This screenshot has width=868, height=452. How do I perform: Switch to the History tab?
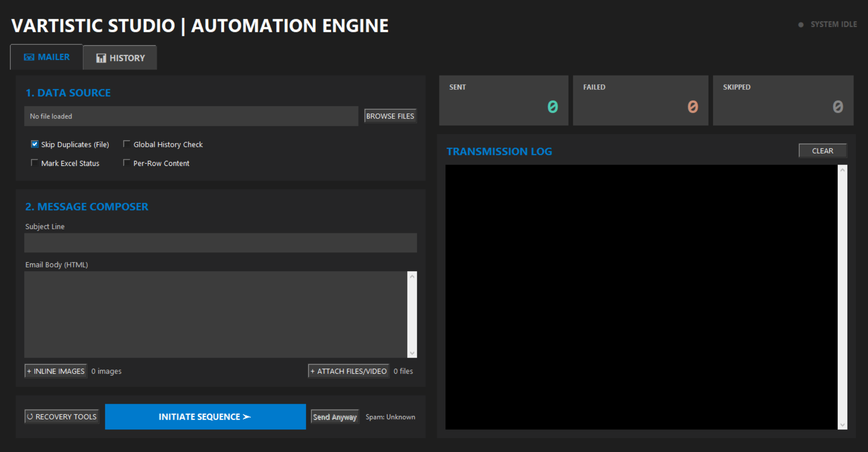click(120, 57)
